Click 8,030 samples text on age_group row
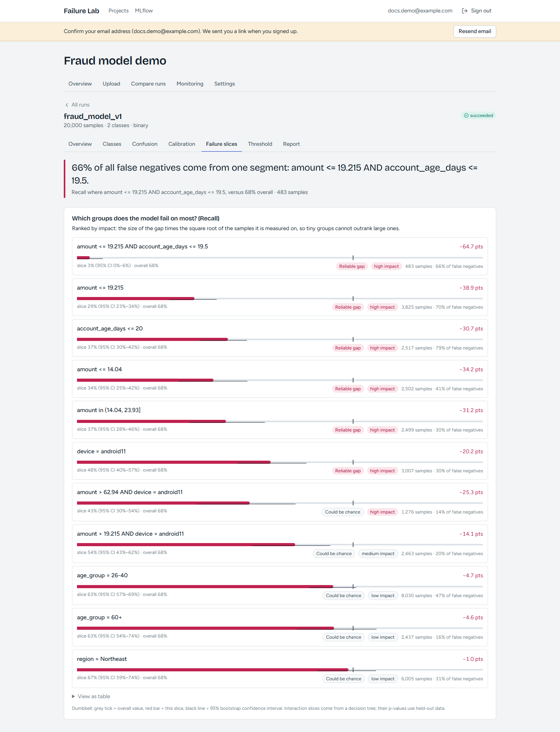Viewport: 560px width, 732px height. click(416, 596)
